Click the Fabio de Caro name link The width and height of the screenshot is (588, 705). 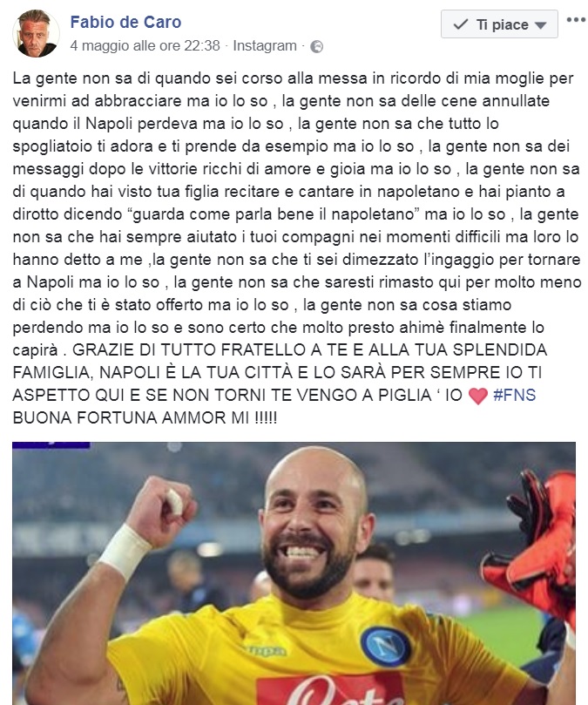pos(125,22)
